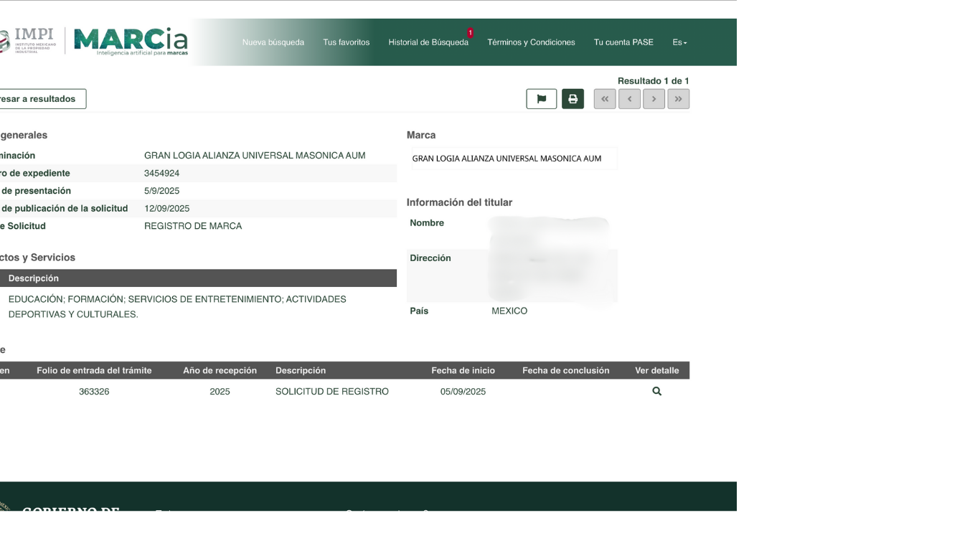Click the country value MEXICO
The height and width of the screenshot is (551, 980).
(x=509, y=311)
